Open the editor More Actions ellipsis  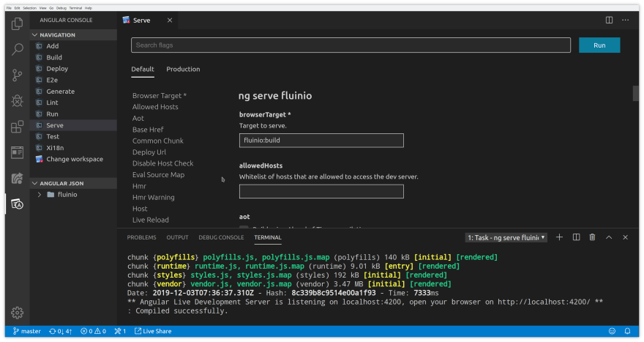point(625,21)
